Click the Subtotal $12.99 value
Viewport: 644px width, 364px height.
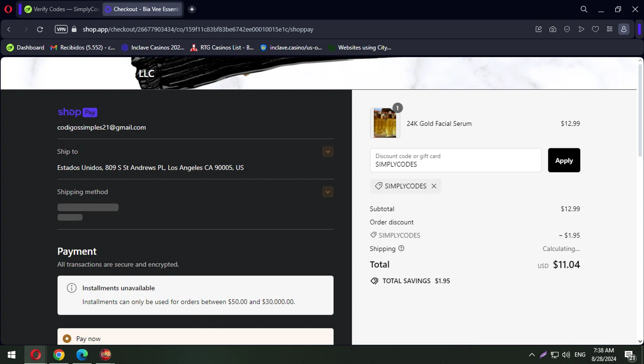[x=571, y=209]
